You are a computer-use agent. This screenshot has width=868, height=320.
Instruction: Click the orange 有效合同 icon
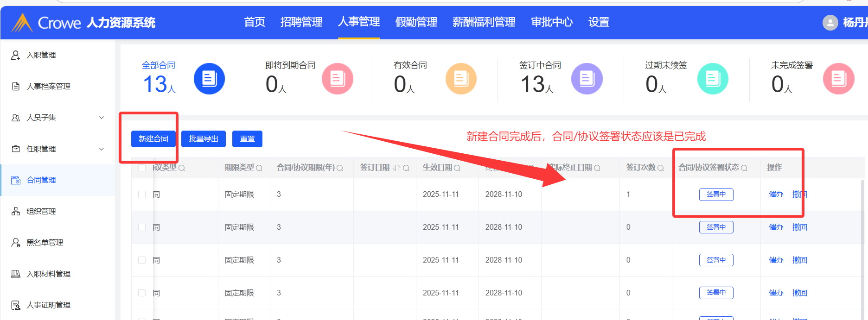[461, 79]
